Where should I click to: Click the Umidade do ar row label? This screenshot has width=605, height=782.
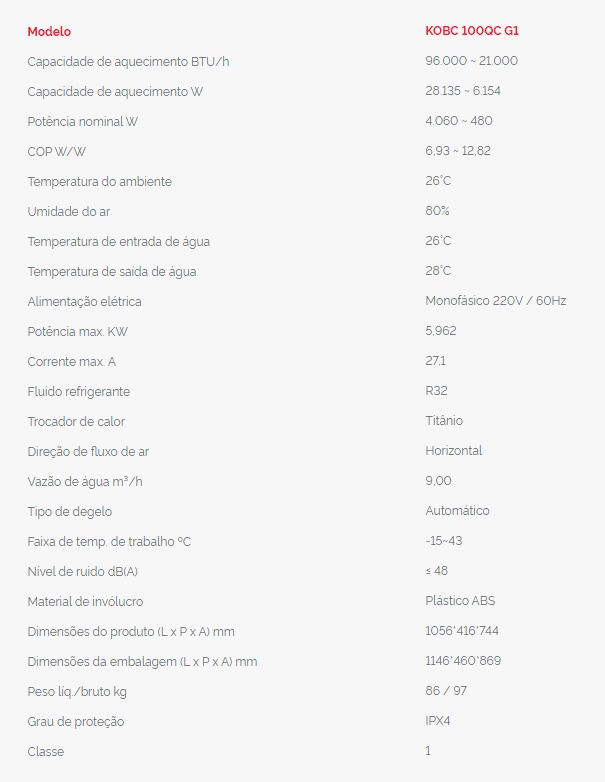[x=69, y=211]
